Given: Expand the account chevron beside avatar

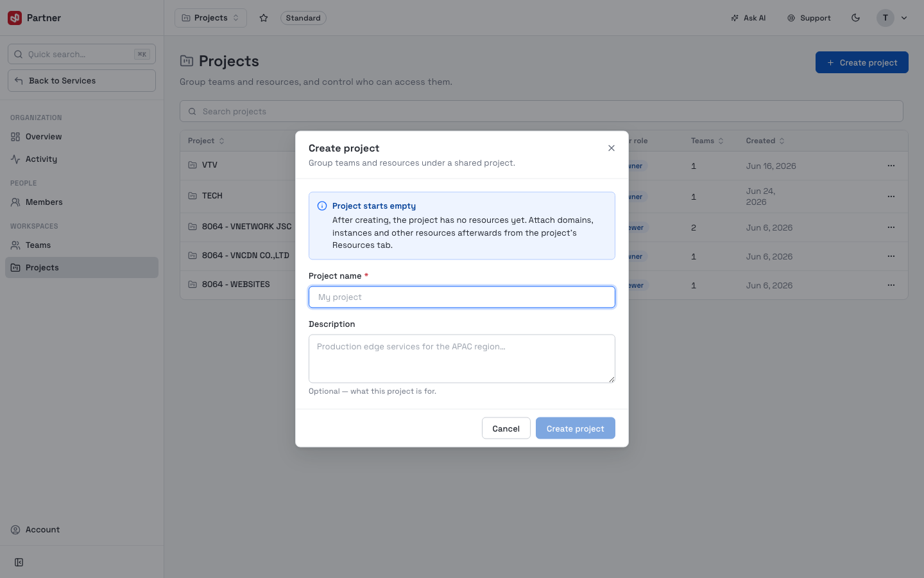Looking at the screenshot, I should pyautogui.click(x=904, y=18).
